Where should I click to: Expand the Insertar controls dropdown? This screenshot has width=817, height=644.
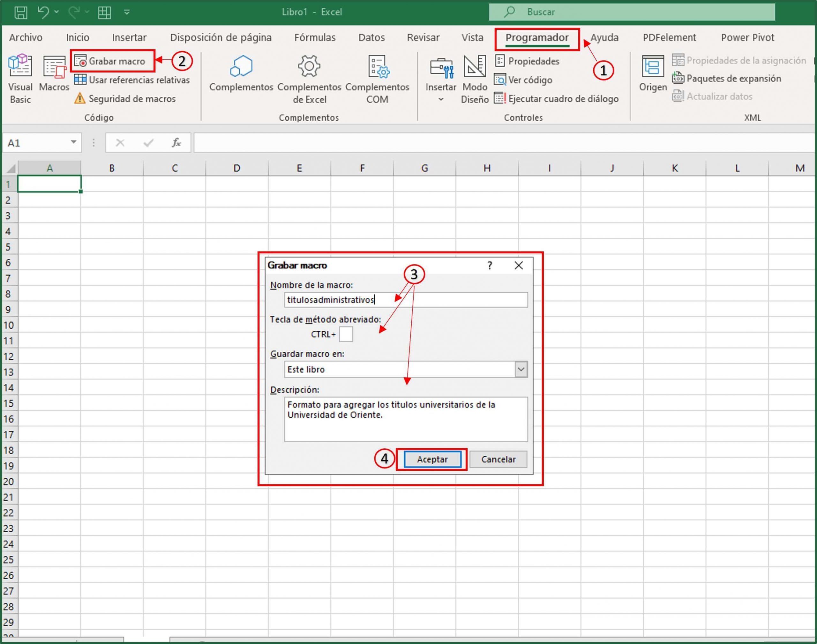pyautogui.click(x=441, y=99)
